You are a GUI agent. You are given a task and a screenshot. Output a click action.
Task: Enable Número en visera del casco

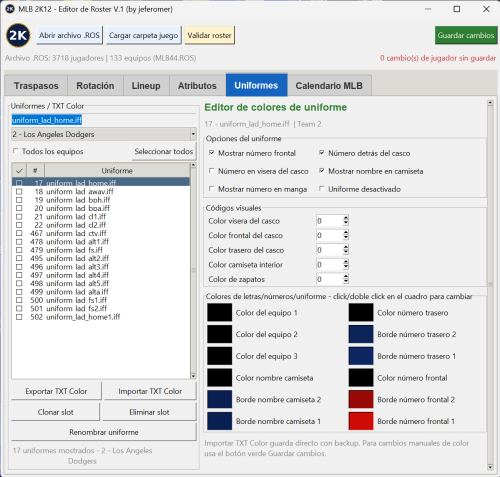tap(211, 171)
